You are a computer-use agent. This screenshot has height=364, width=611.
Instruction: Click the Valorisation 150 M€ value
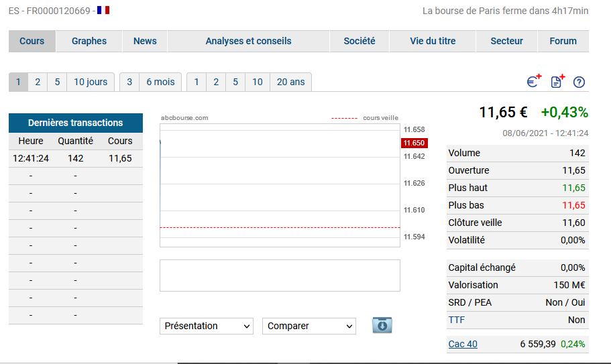569,286
